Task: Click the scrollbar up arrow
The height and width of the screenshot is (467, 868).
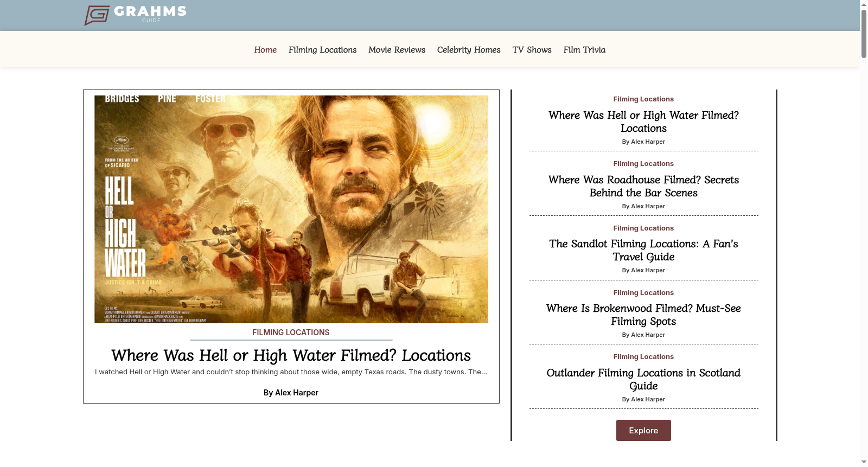Action: tap(864, 4)
